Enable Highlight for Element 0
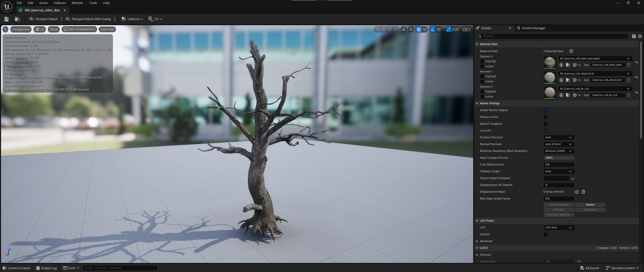 482,61
